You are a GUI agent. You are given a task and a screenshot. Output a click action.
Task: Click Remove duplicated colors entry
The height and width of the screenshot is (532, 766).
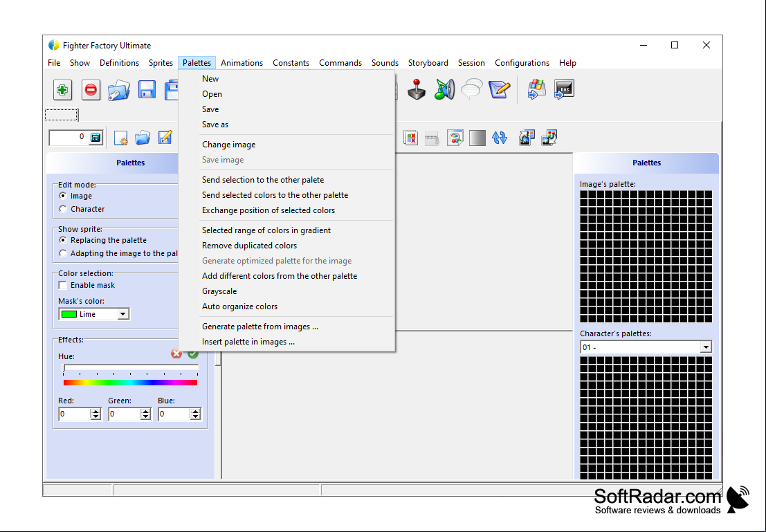tap(286, 245)
